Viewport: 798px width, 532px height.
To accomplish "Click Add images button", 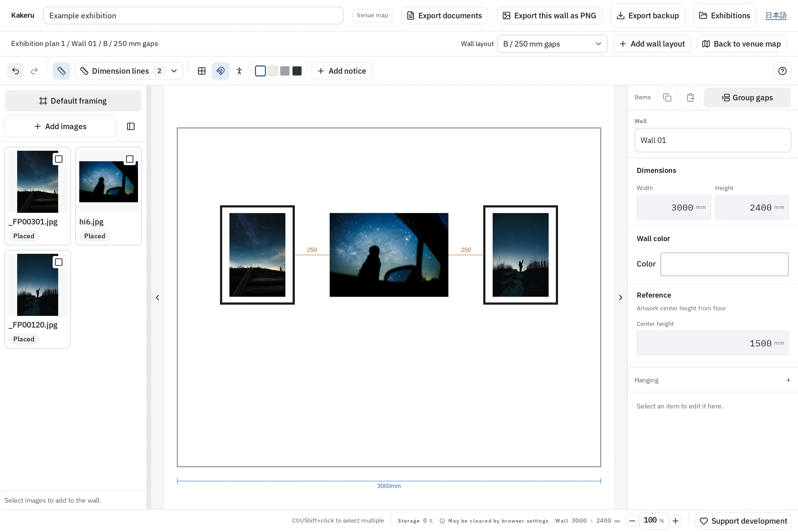I will click(60, 126).
